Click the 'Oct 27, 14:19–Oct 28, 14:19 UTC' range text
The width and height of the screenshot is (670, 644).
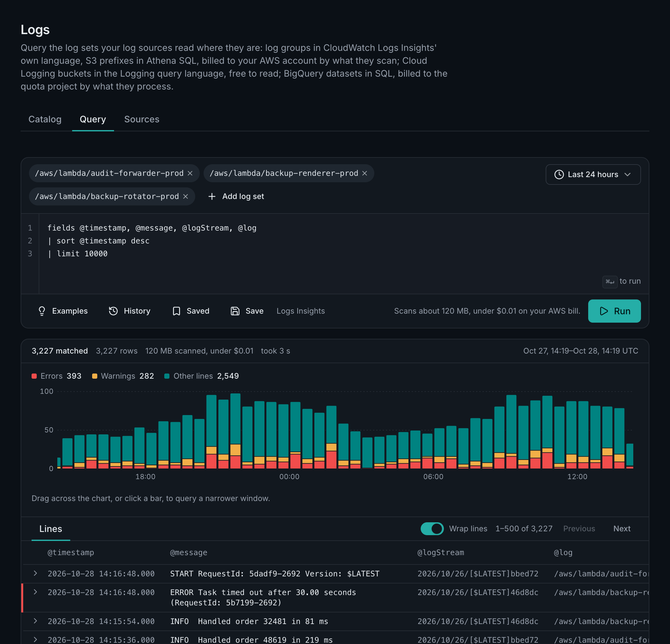point(580,351)
